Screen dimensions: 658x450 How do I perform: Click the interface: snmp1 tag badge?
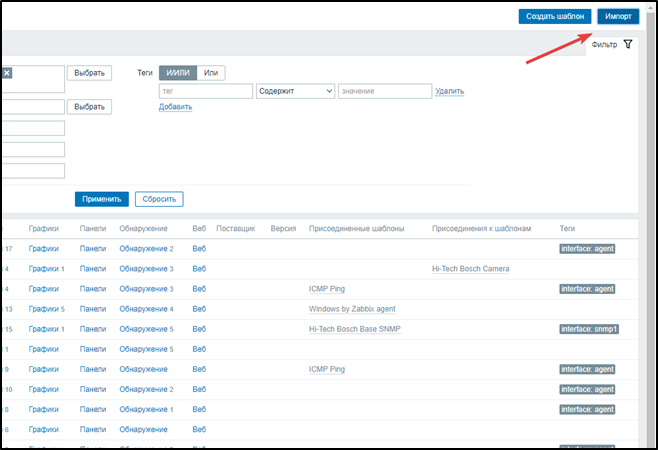(588, 329)
